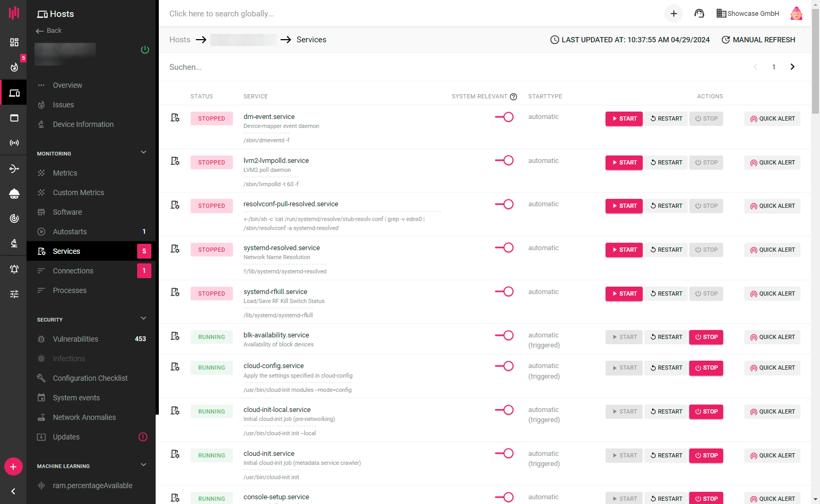The image size is (820, 504).
Task: Toggle system relevant for dm-event.service
Action: point(504,117)
